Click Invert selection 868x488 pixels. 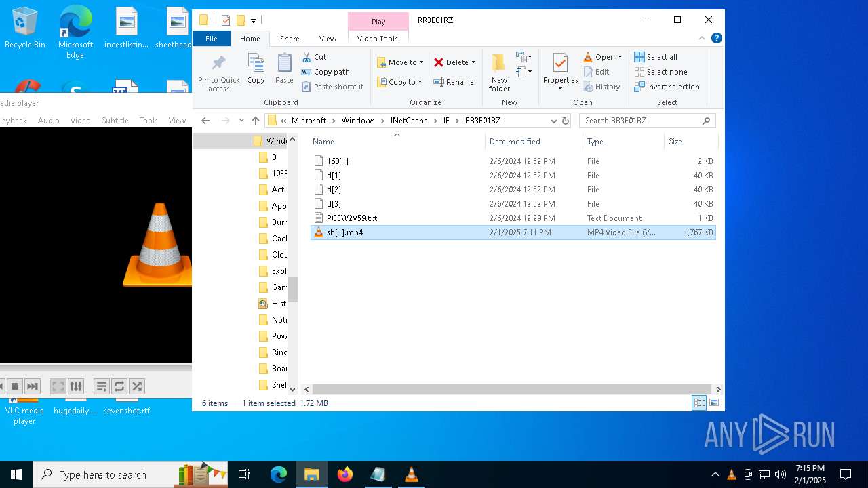tap(667, 87)
